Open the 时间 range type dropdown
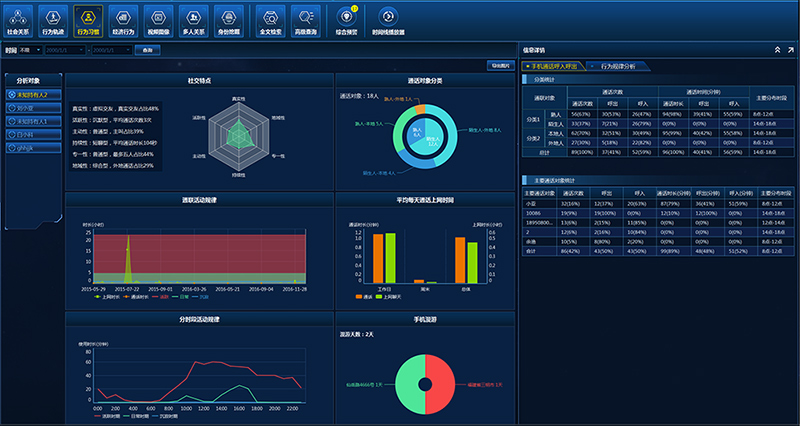Screen dimensions: 800x426 [x=31, y=49]
